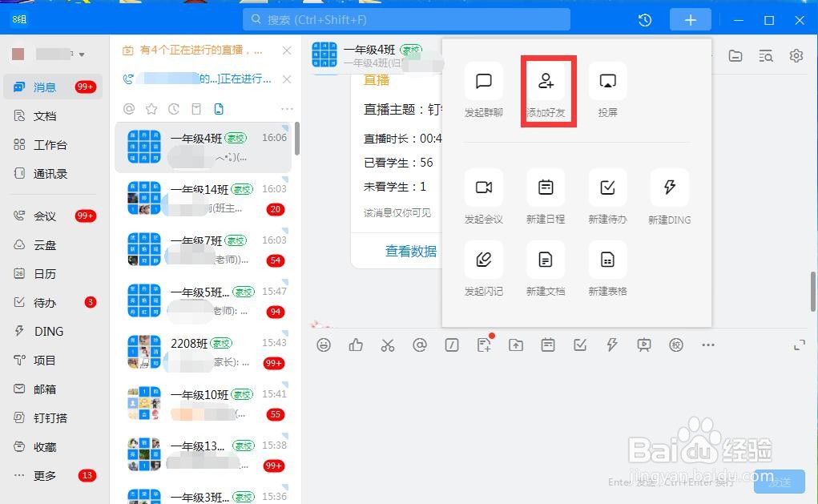Create new schedule via 新建日程
The height and width of the screenshot is (504, 818).
(x=546, y=187)
